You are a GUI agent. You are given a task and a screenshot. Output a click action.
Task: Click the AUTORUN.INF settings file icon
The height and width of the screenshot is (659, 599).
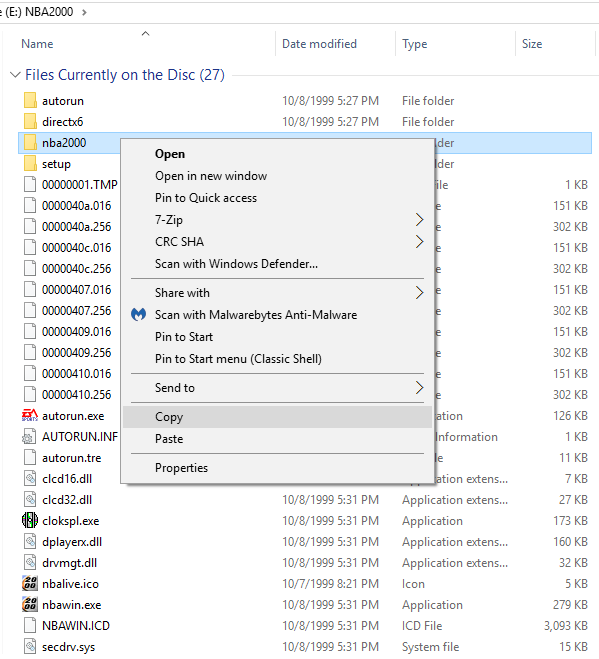click(x=30, y=437)
